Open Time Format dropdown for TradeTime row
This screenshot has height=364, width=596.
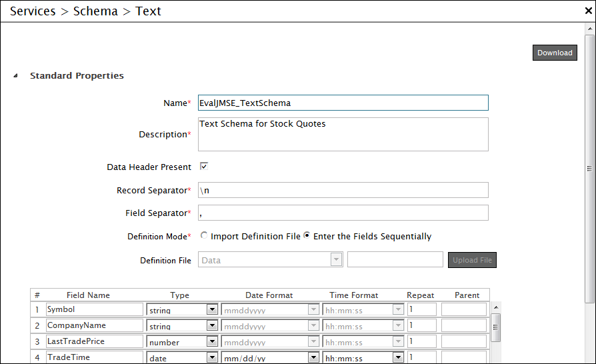(x=398, y=357)
